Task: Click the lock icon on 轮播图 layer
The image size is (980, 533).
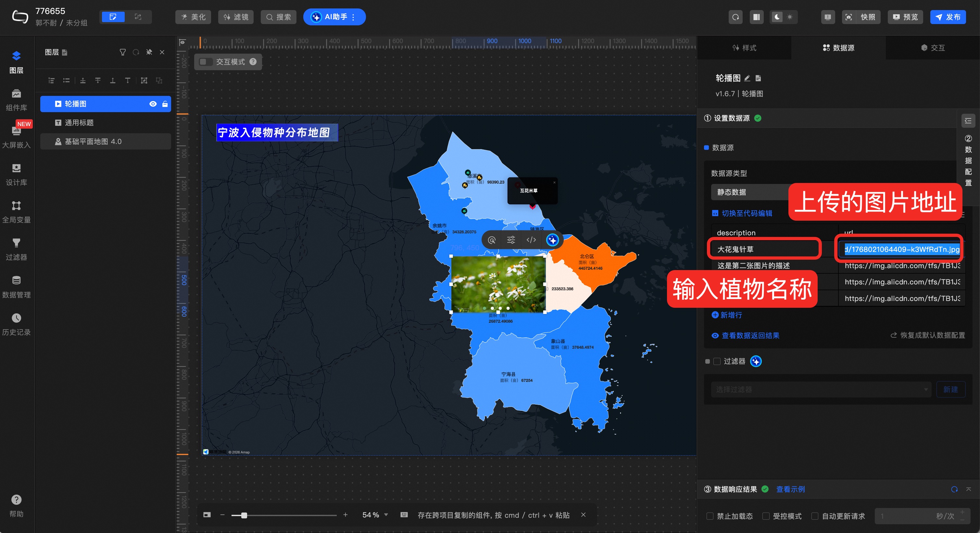Action: click(x=165, y=104)
